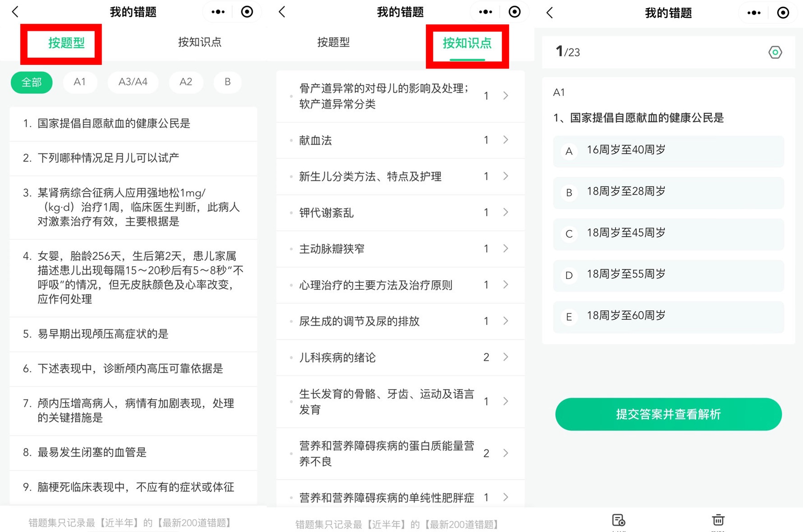Viewport: 803px width, 532px height.
Task: Switch to the highlighted 按题型 tab
Action: [66, 43]
